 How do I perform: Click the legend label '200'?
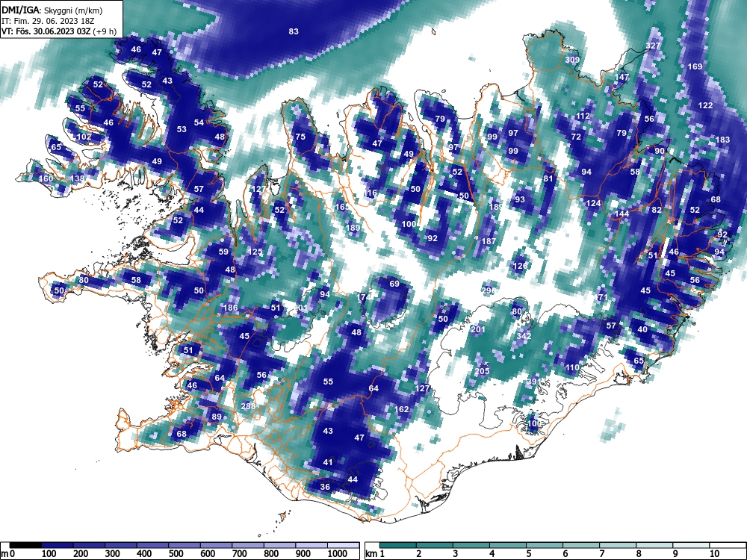click(x=81, y=554)
